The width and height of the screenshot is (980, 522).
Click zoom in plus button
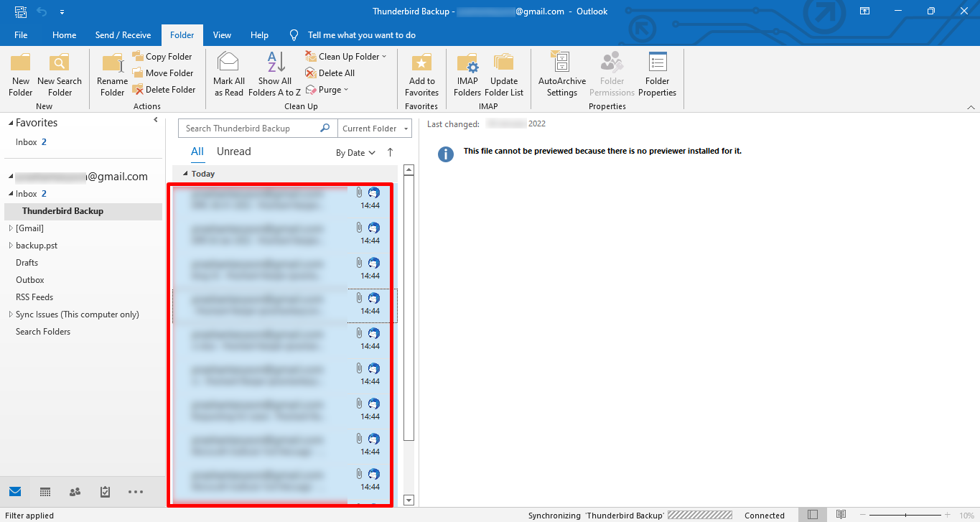pos(948,515)
